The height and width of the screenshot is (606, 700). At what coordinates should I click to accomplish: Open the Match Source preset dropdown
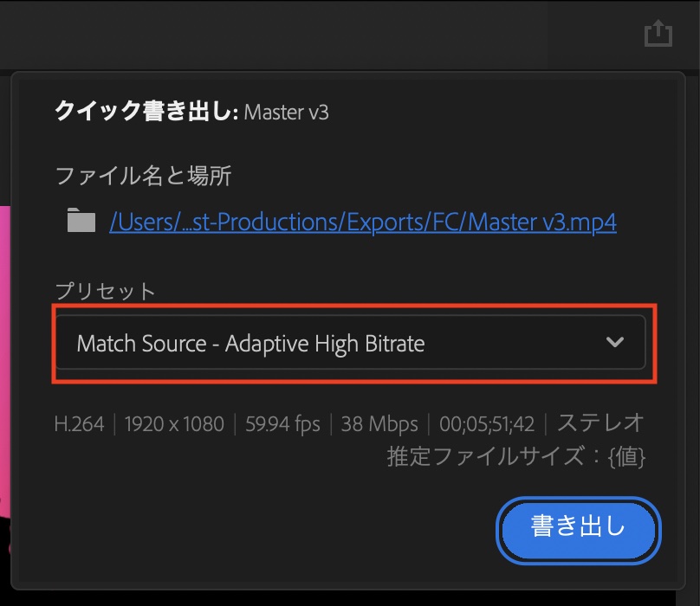click(x=351, y=342)
